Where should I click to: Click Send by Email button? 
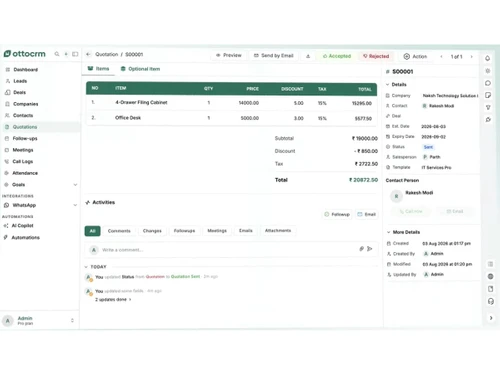[x=274, y=56]
